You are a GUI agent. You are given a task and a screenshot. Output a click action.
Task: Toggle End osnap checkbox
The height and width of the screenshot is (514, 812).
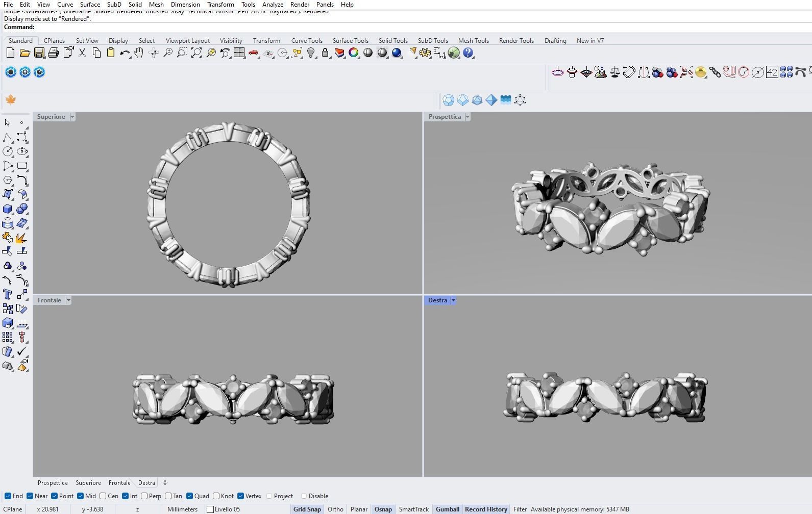click(8, 496)
